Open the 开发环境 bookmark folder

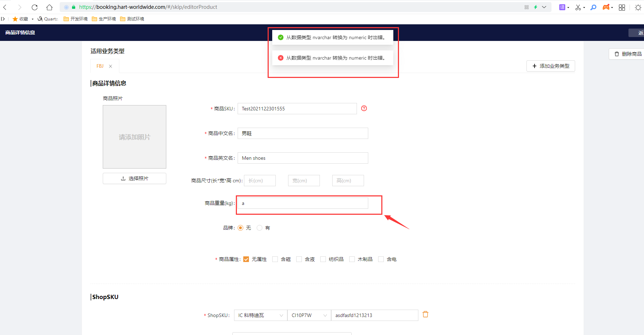point(76,19)
